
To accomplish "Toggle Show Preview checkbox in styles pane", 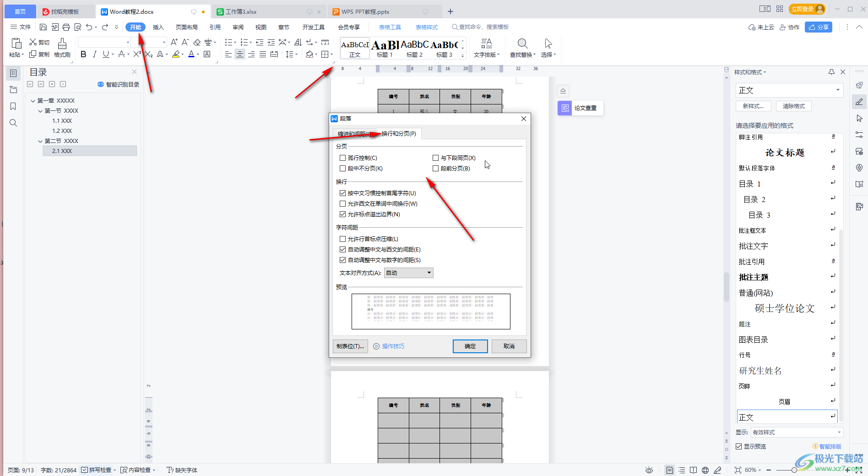I will 738,446.
